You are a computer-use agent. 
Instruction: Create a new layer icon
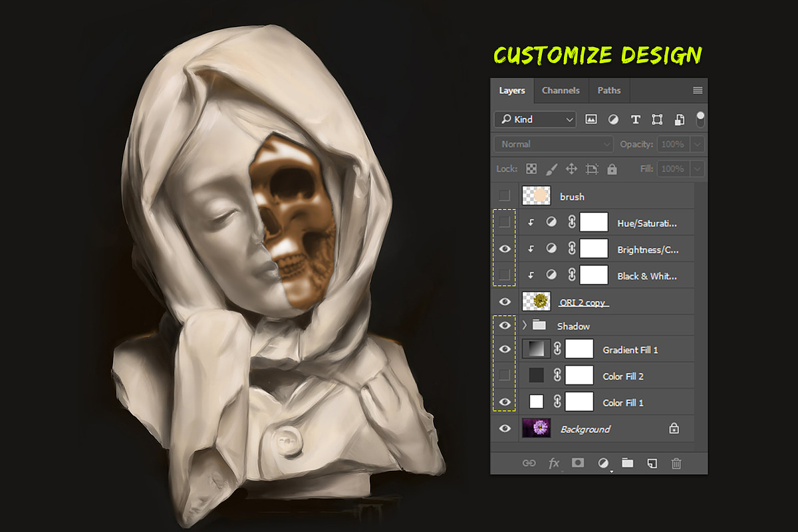point(652,463)
